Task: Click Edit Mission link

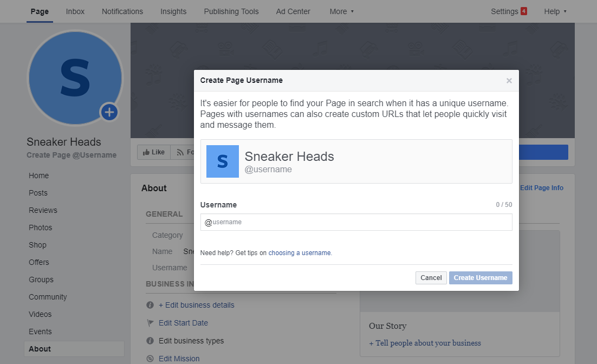Action: pyautogui.click(x=179, y=359)
